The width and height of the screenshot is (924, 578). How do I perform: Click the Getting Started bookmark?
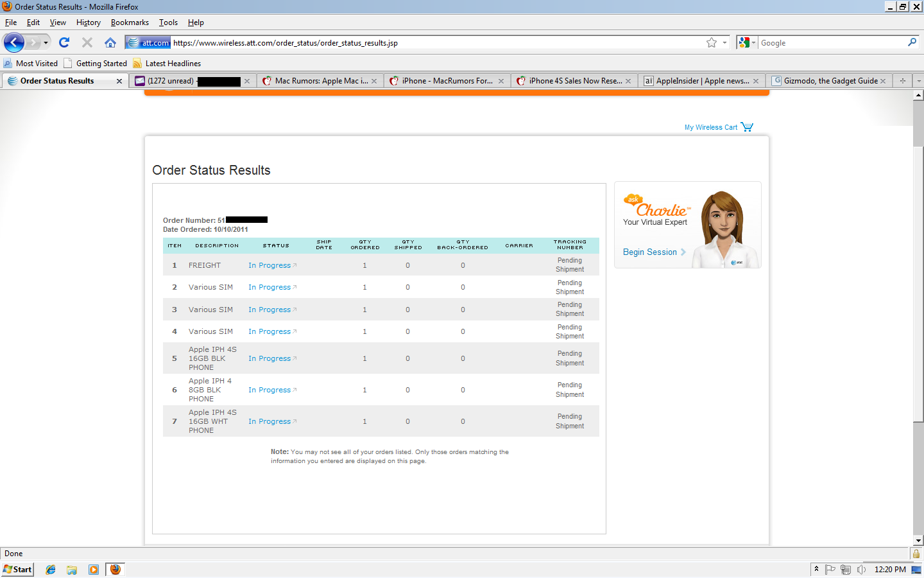coord(95,63)
